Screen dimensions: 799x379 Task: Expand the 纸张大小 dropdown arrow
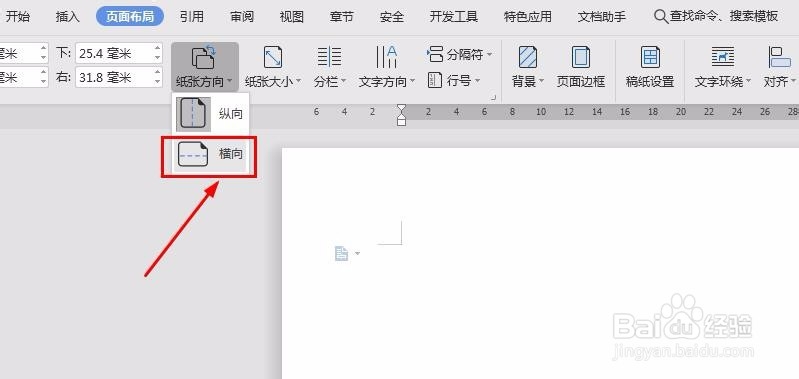coord(299,82)
